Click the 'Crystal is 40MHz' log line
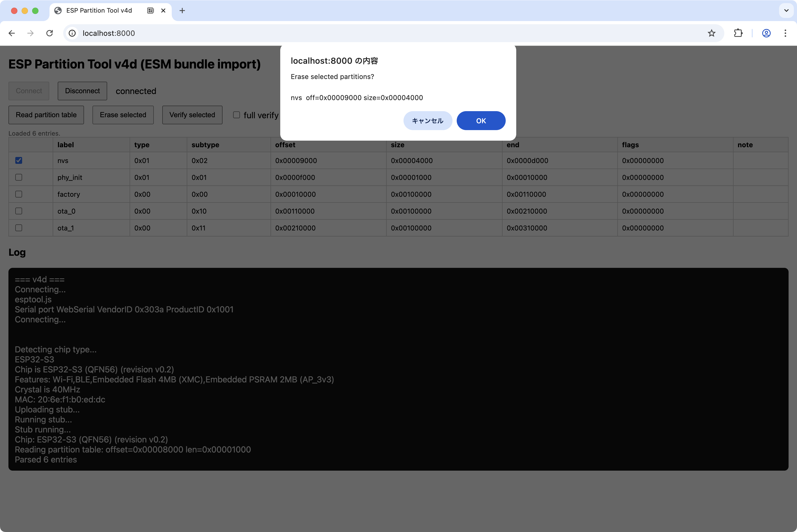The height and width of the screenshot is (532, 797). [47, 390]
